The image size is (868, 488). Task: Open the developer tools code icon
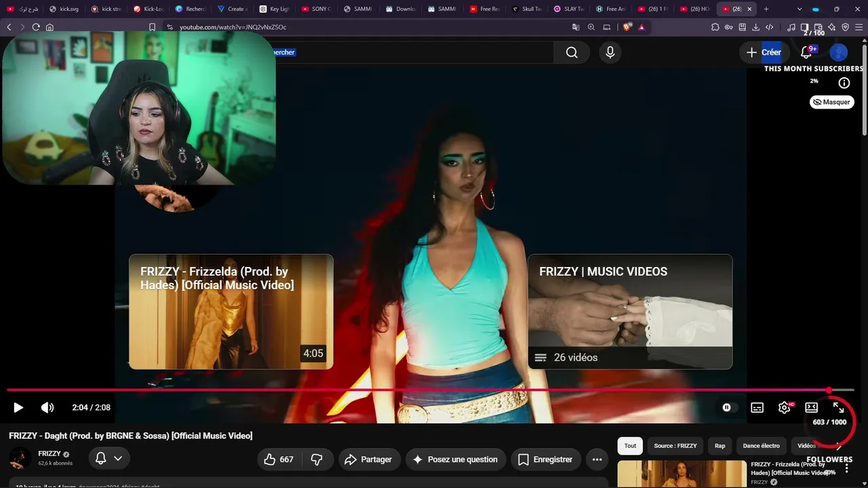770,27
